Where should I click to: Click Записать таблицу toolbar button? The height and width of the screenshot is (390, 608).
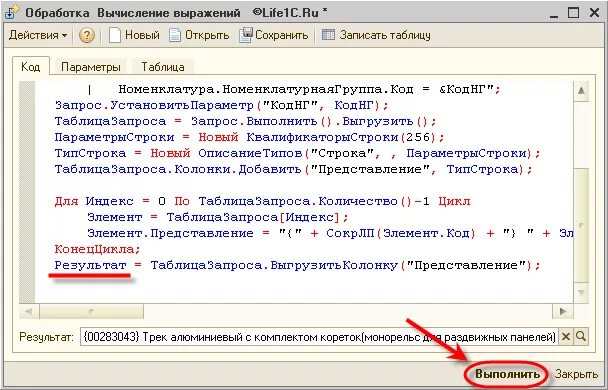[x=376, y=35]
